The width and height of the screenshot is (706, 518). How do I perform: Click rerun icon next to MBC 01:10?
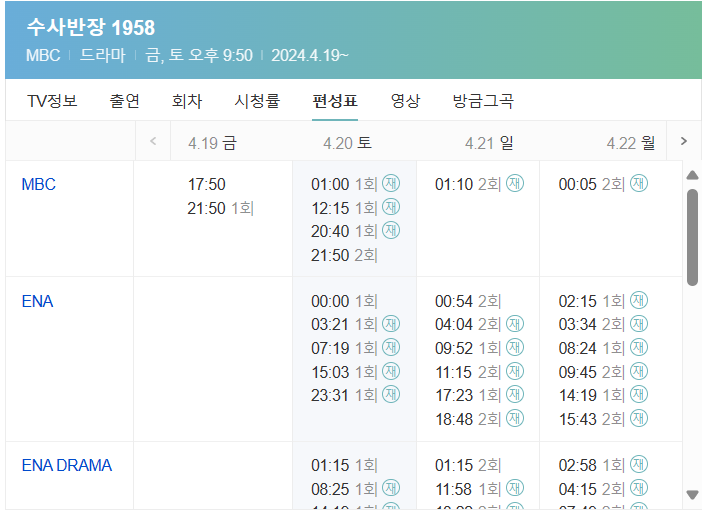(515, 183)
